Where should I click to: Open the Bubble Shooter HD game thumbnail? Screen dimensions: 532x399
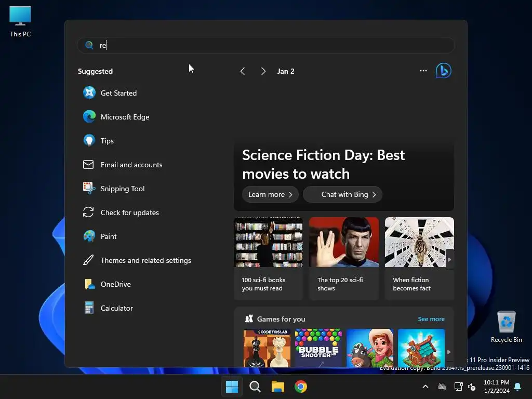(x=318, y=348)
